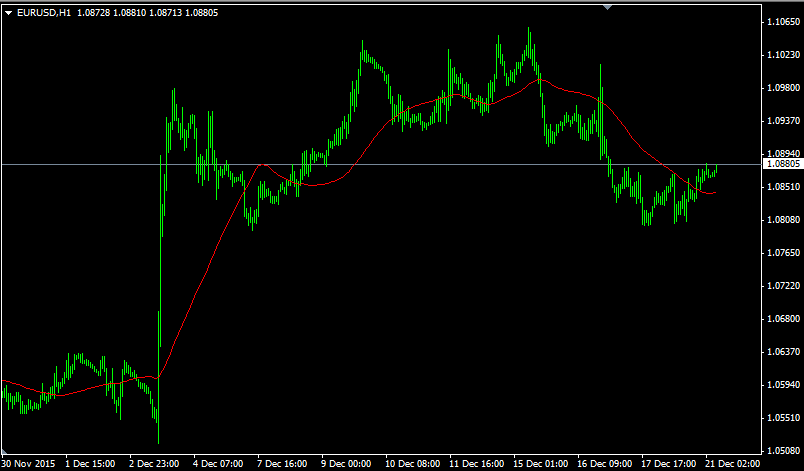Image resolution: width=804 pixels, height=471 pixels.
Task: Click the 1.10230 price axis label
Action: [783, 55]
